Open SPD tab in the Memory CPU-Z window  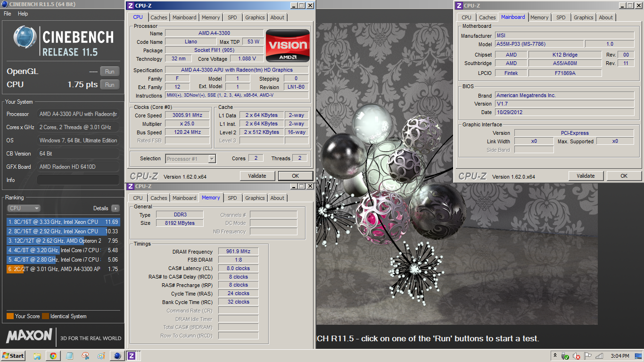[232, 198]
